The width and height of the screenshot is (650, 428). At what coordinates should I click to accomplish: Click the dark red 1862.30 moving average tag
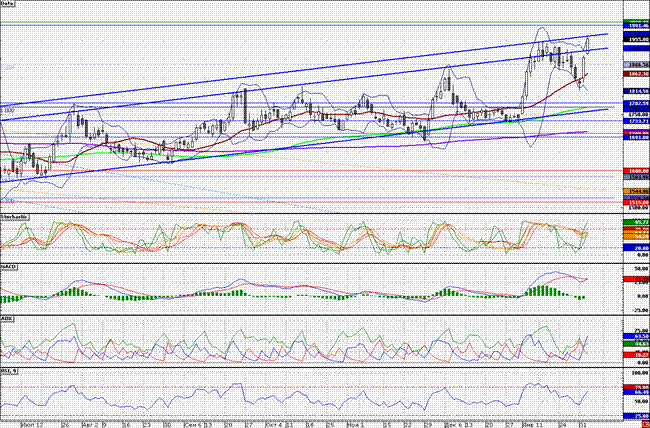636,73
